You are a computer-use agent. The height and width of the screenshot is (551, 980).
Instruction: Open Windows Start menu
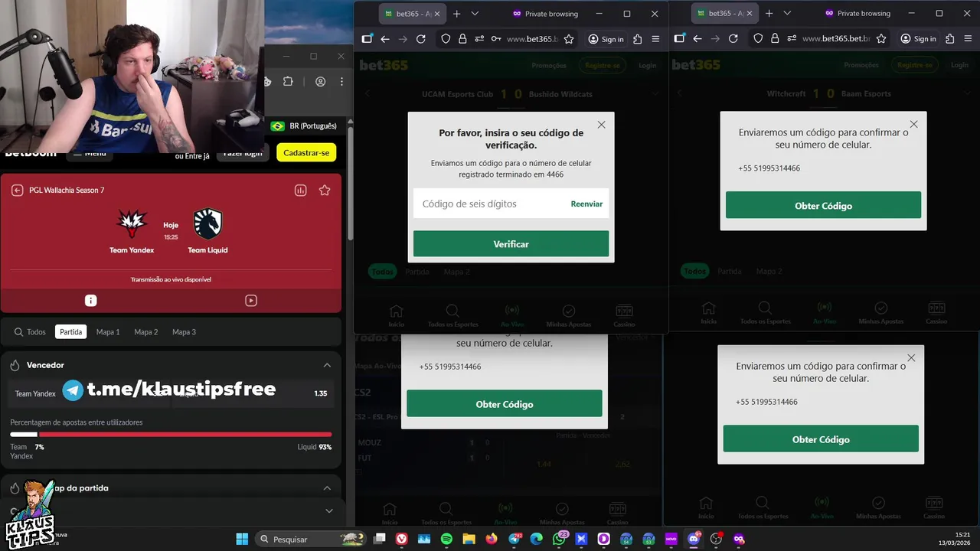tap(242, 539)
